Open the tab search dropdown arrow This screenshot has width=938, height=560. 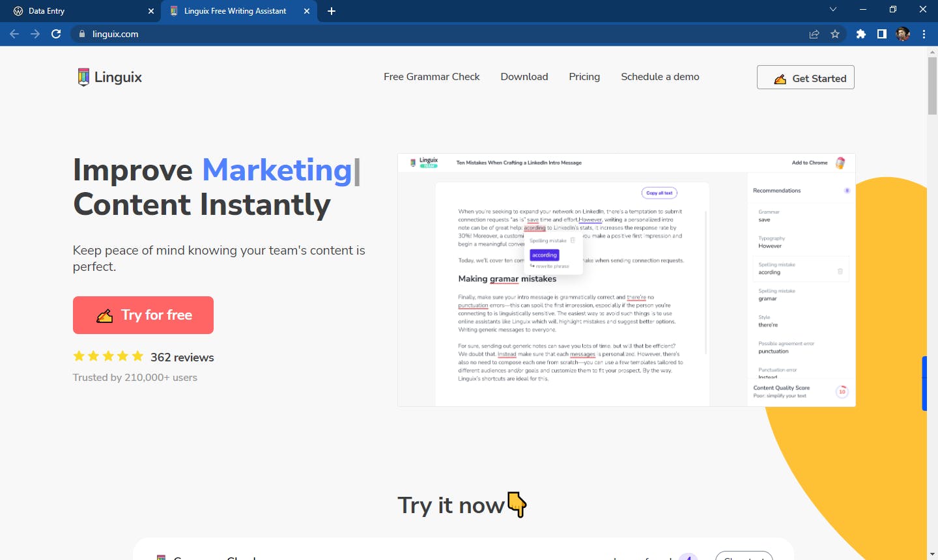[x=833, y=9]
